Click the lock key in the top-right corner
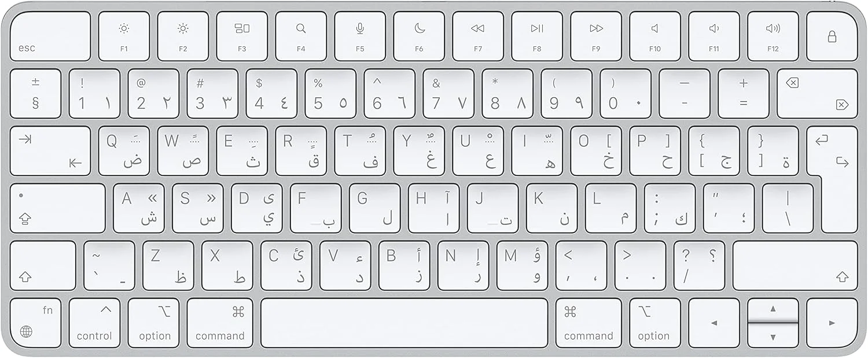The width and height of the screenshot is (868, 358). (x=832, y=36)
